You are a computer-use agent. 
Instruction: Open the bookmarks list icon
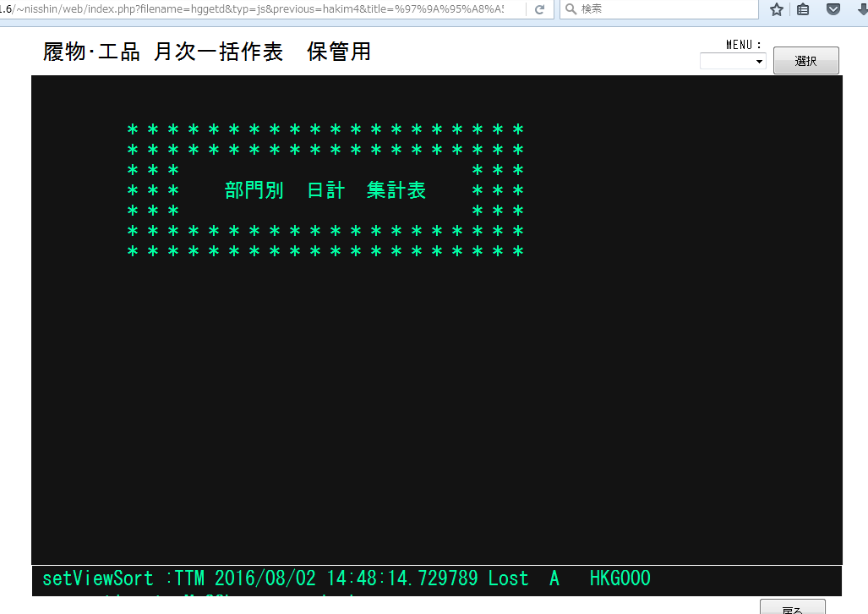[803, 9]
